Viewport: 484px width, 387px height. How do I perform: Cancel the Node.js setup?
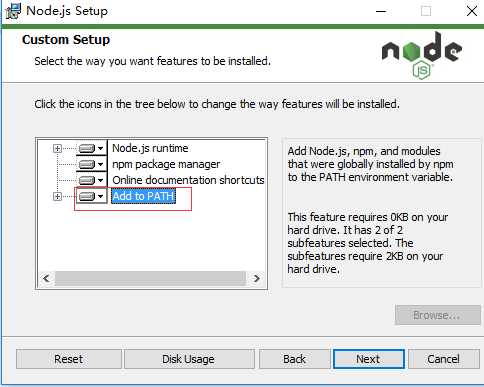click(x=443, y=359)
